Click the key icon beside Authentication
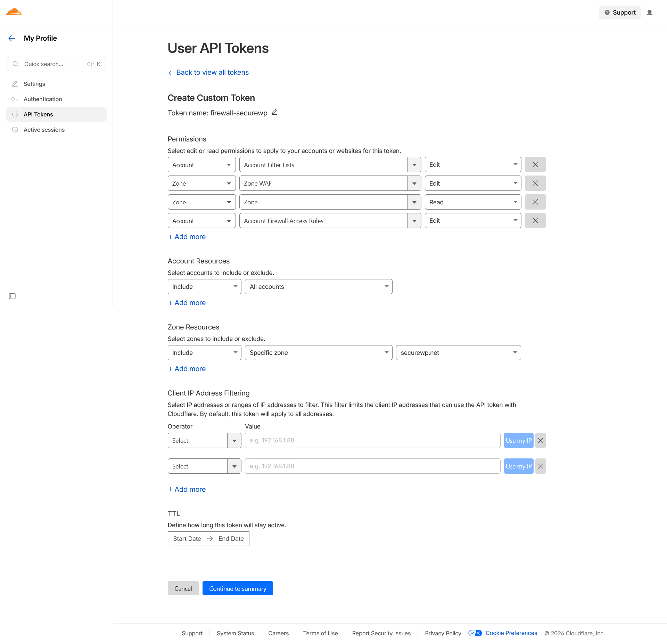Image resolution: width=667 pixels, height=644 pixels. (x=15, y=99)
